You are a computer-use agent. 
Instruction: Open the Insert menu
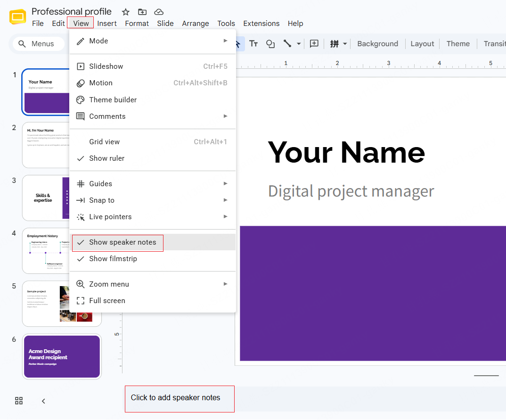click(107, 23)
